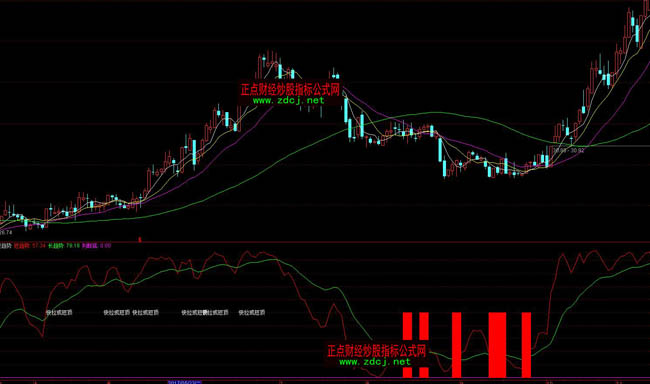Viewport: 650px width, 384px height.
Task: Click the green 79.16 long-trend value
Action: [73, 245]
